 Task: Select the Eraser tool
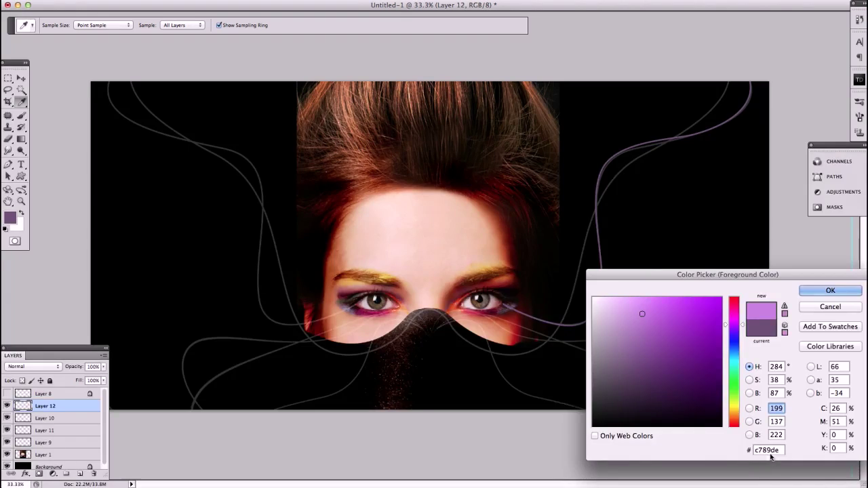tap(8, 139)
